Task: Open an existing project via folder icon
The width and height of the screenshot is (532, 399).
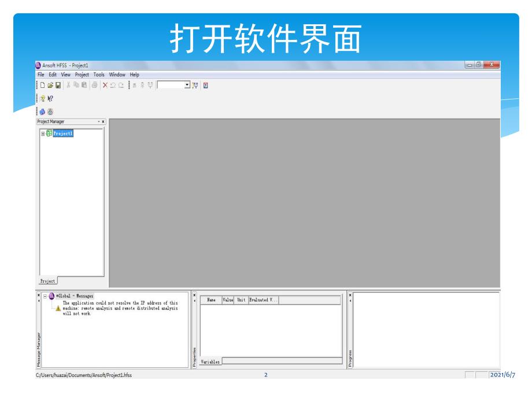Action: pyautogui.click(x=51, y=85)
